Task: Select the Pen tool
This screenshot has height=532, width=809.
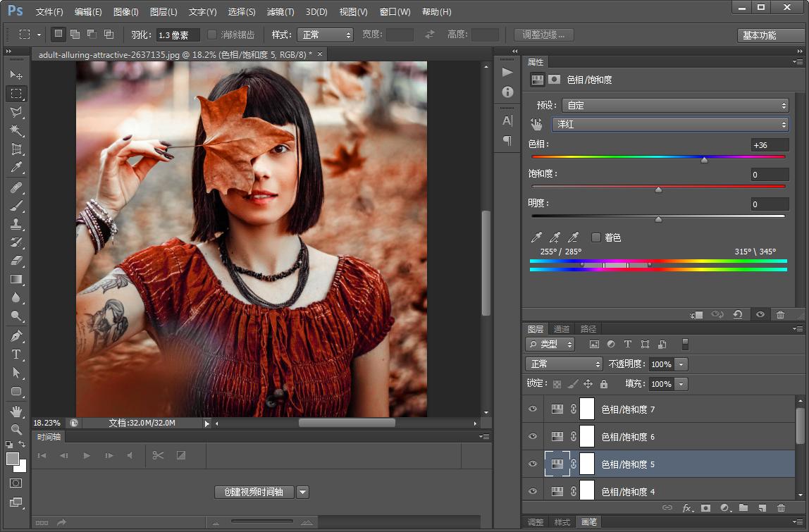Action: tap(16, 336)
